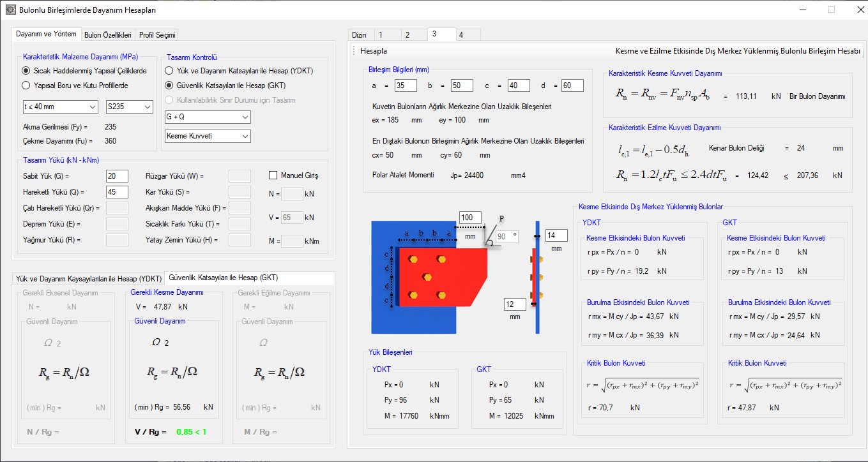Image resolution: width=868 pixels, height=462 pixels.
Task: Click the Deprem Yükü (E) field
Action: (117, 223)
